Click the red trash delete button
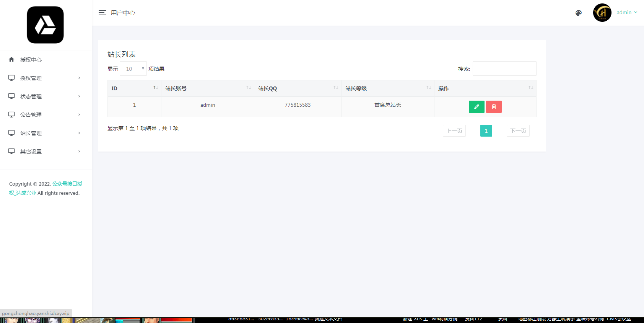644x323 pixels. tap(493, 107)
